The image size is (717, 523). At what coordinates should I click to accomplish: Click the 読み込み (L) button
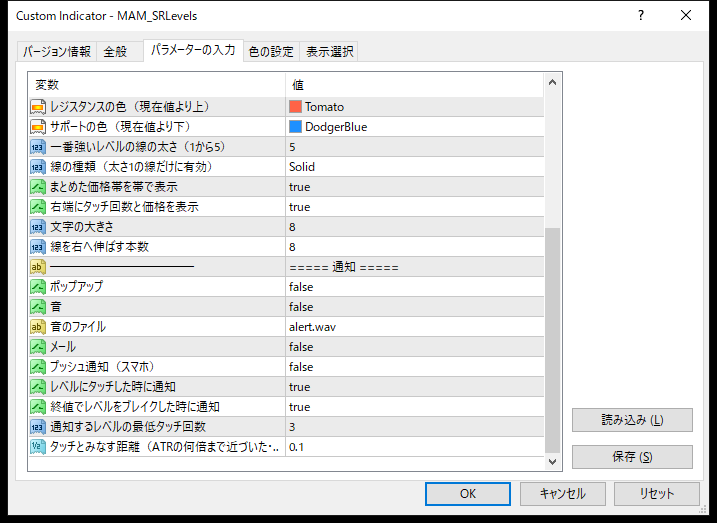[x=632, y=420]
